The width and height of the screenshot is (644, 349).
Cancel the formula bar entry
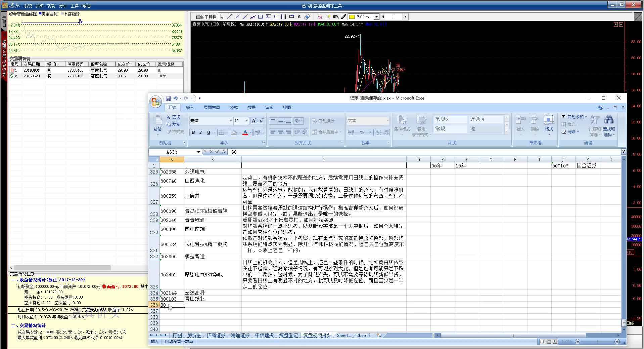point(211,152)
